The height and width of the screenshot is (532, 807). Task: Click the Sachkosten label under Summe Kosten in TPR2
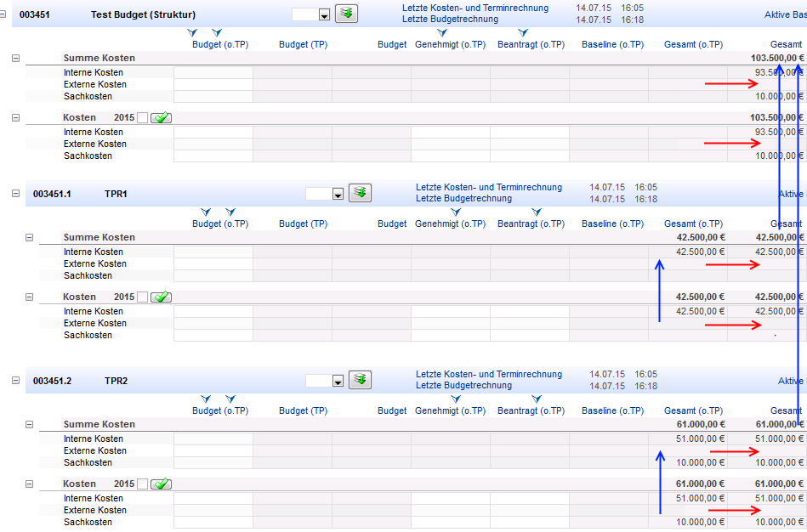tap(88, 462)
